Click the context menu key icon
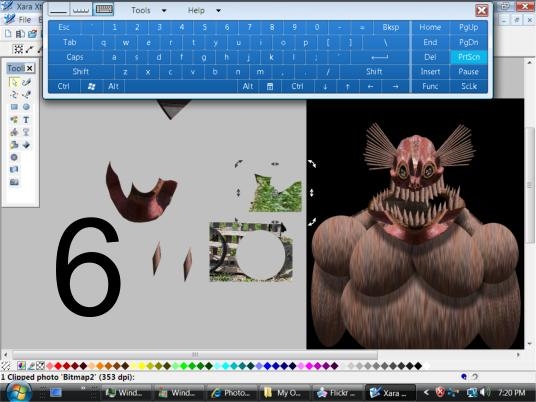The image size is (536, 402). 270,86
